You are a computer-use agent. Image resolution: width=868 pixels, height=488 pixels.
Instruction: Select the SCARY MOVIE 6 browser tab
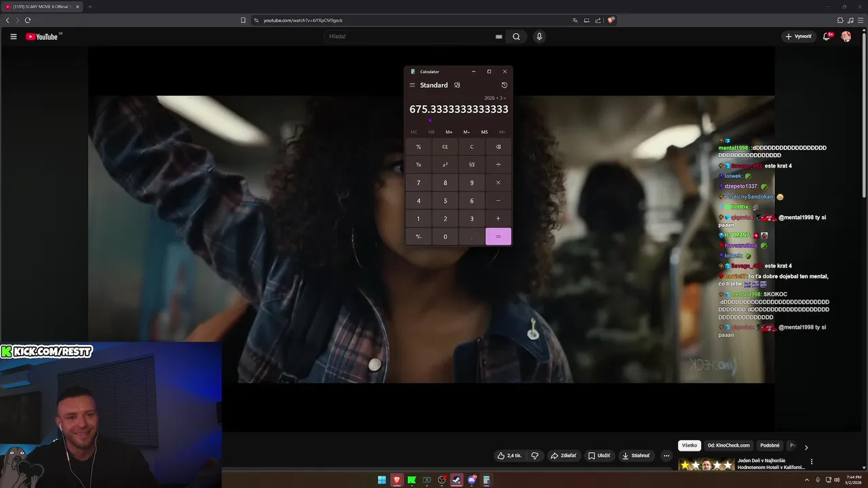click(x=42, y=7)
